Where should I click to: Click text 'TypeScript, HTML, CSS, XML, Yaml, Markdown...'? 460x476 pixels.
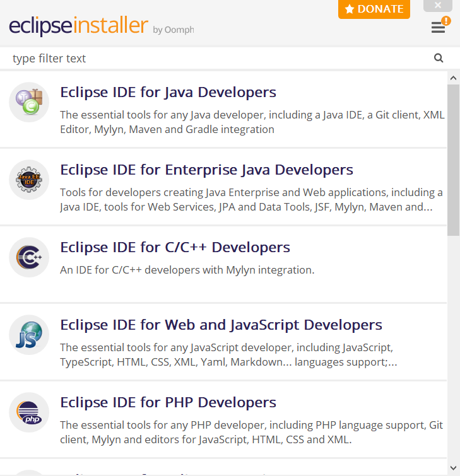tap(175, 362)
